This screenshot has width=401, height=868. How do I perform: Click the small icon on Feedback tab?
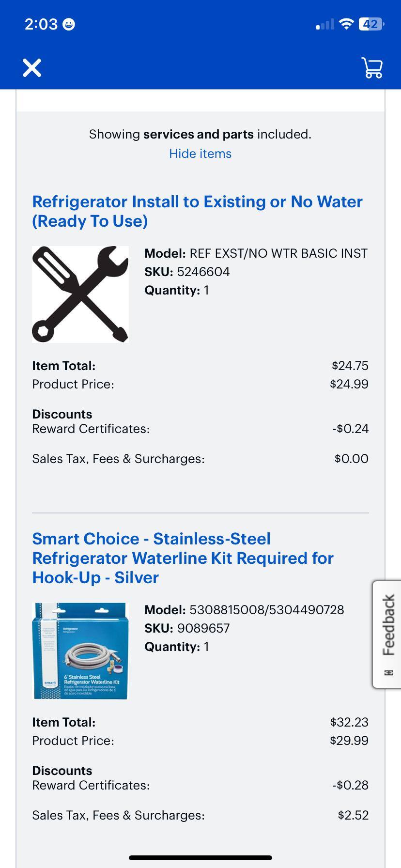tap(388, 672)
